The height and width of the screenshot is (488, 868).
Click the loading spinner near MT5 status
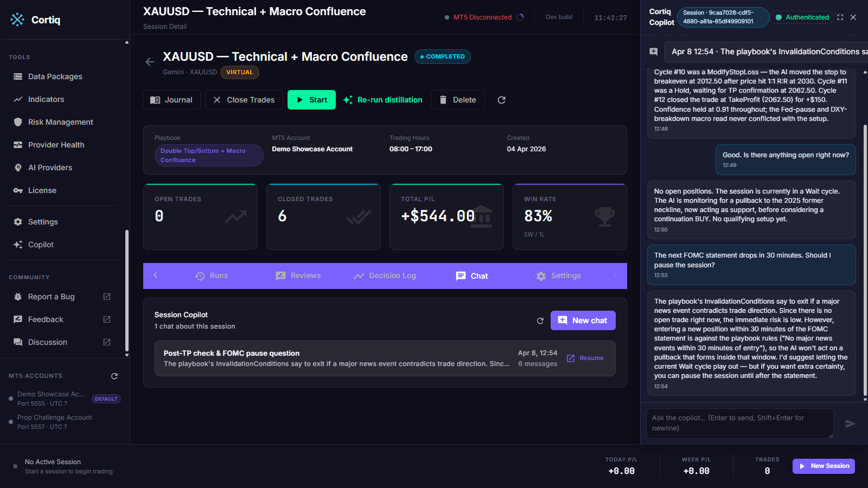(x=520, y=17)
